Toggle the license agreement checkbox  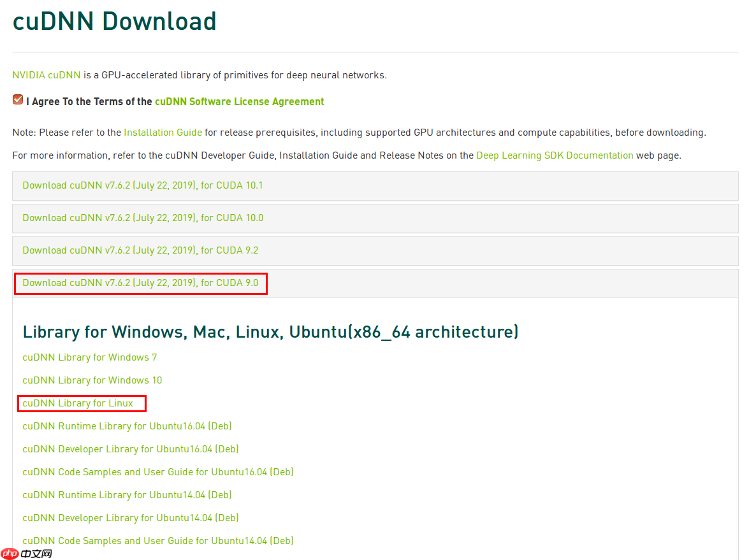coord(18,100)
